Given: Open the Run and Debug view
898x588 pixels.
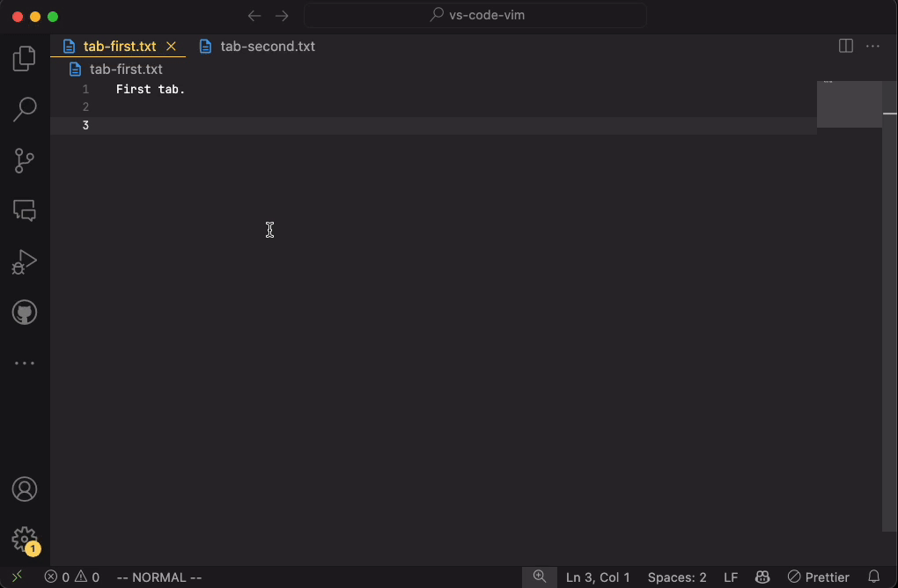Looking at the screenshot, I should pos(24,261).
